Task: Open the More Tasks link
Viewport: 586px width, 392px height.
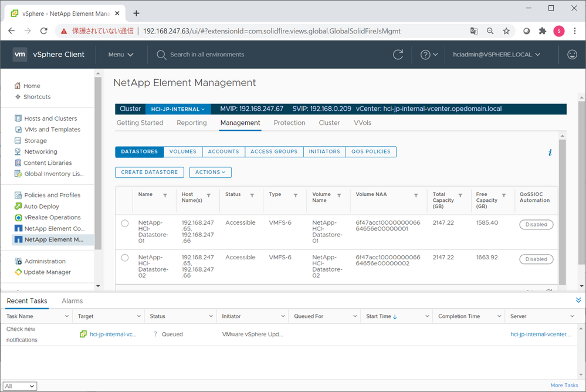Action: [x=564, y=386]
